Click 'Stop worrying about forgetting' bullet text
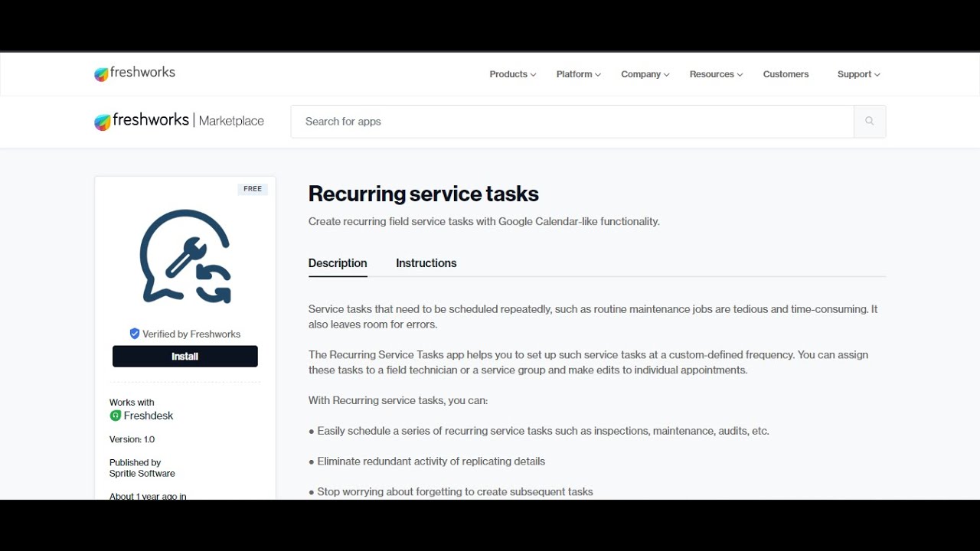 point(450,492)
